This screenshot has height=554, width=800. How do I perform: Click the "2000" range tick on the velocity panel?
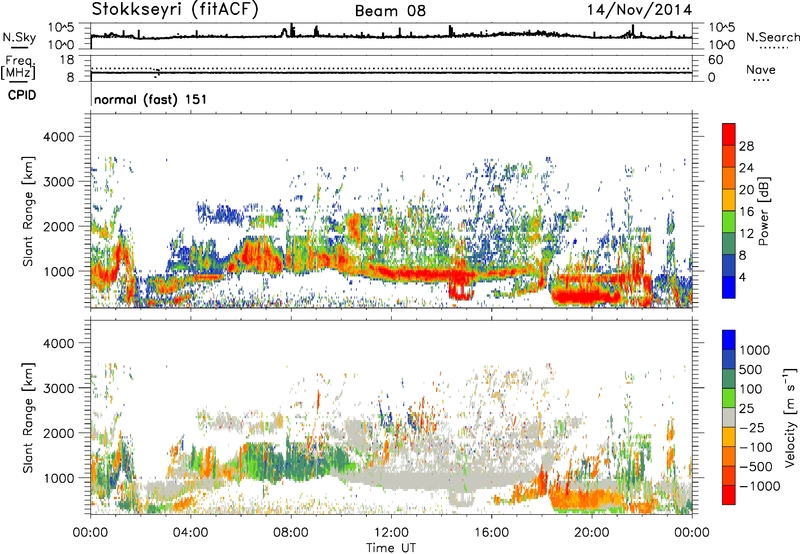[x=61, y=433]
